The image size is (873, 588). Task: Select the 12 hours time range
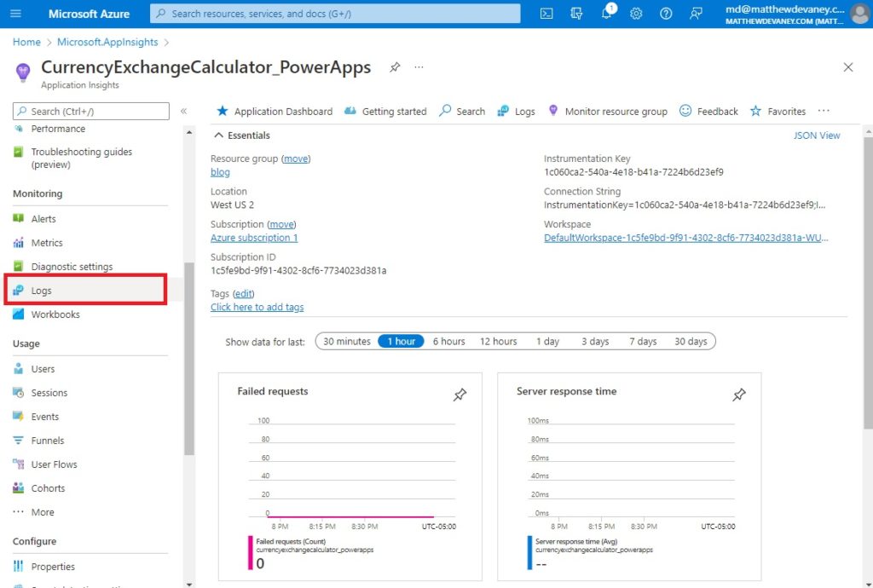(x=498, y=342)
